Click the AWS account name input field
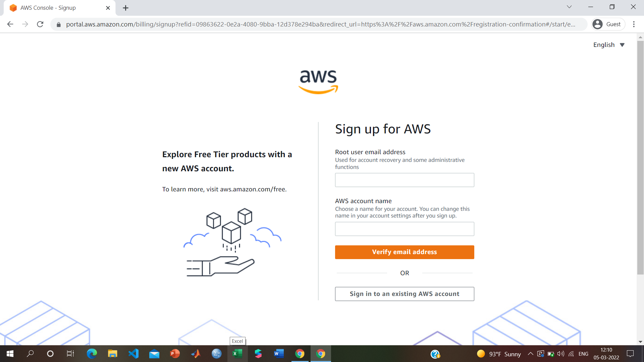 [404, 229]
